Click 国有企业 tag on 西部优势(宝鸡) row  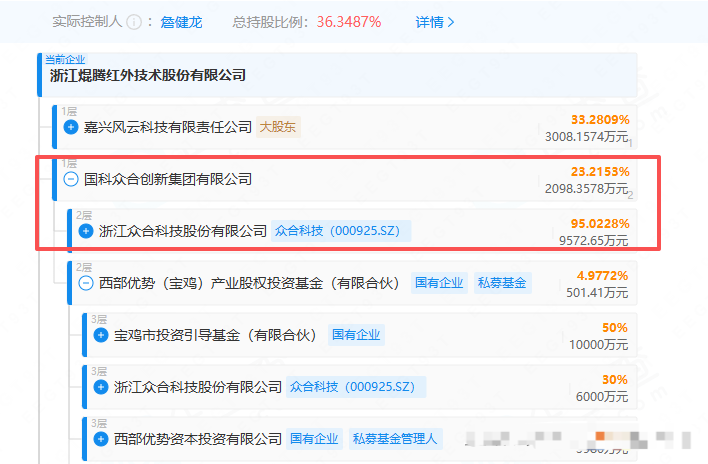[439, 283]
